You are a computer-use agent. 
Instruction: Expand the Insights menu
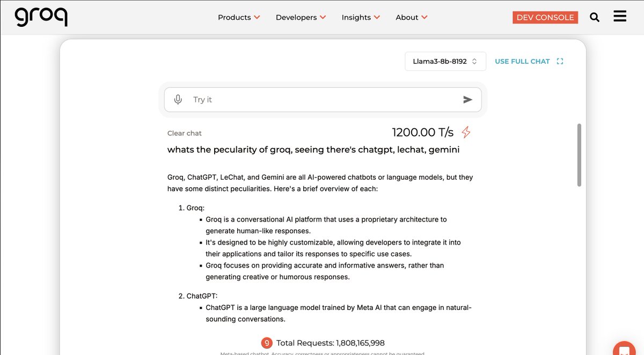(361, 17)
